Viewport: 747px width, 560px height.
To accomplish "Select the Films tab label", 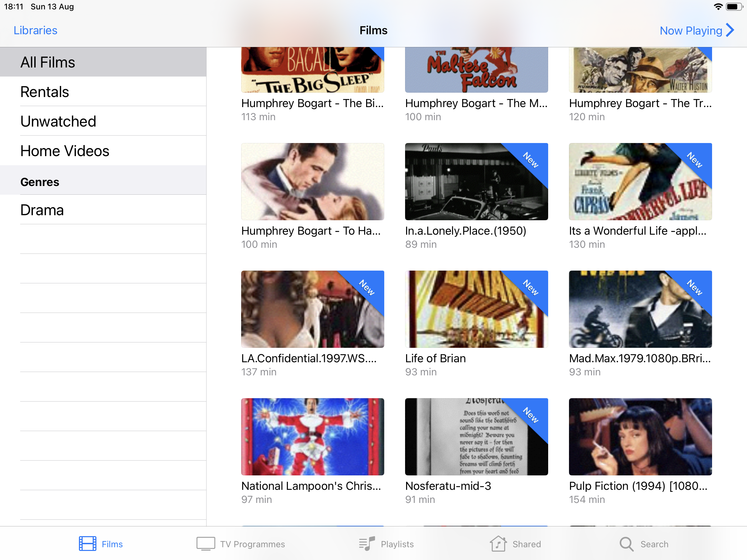I will tap(112, 544).
